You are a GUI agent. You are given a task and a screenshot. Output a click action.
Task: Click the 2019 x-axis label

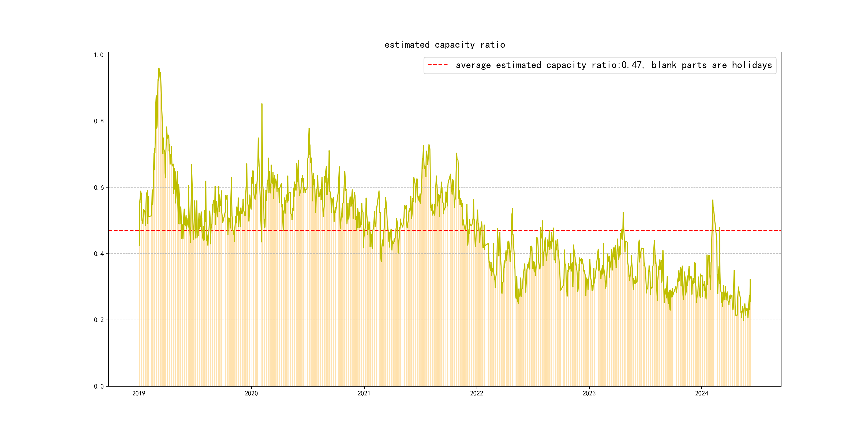pyautogui.click(x=139, y=394)
